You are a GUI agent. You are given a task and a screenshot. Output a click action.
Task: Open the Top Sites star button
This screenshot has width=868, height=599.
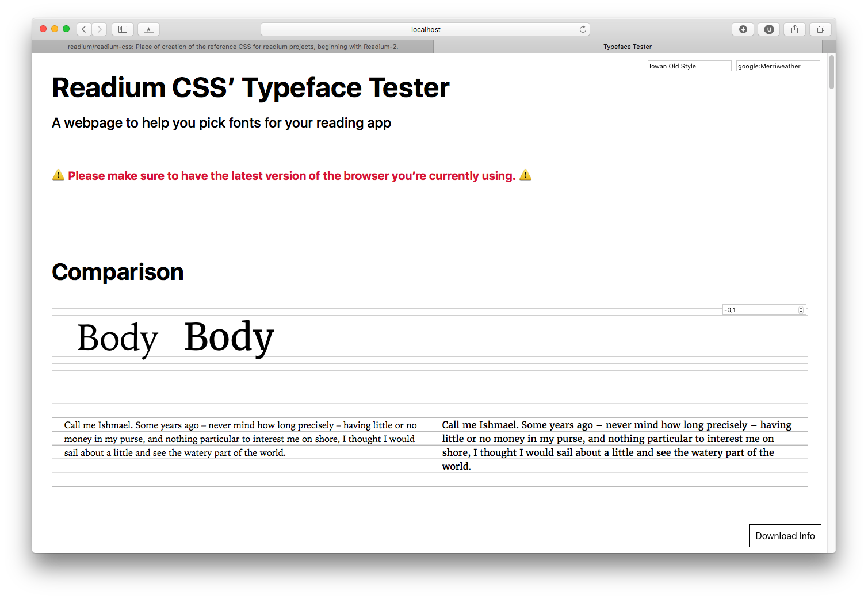coord(148,29)
